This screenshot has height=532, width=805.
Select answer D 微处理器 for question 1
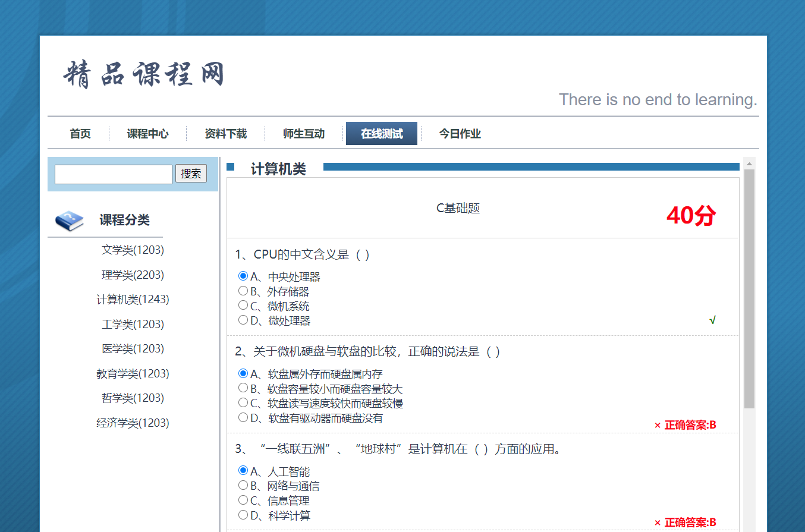[x=243, y=320]
